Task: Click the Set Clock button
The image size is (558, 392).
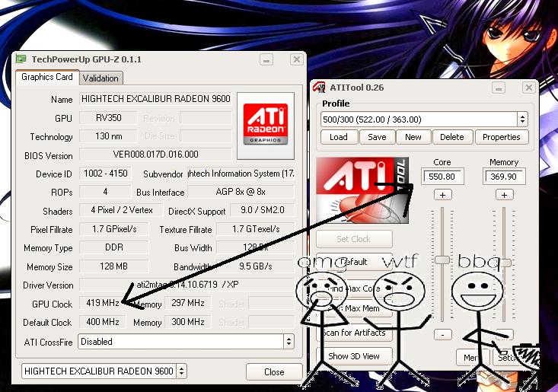Action: click(354, 239)
